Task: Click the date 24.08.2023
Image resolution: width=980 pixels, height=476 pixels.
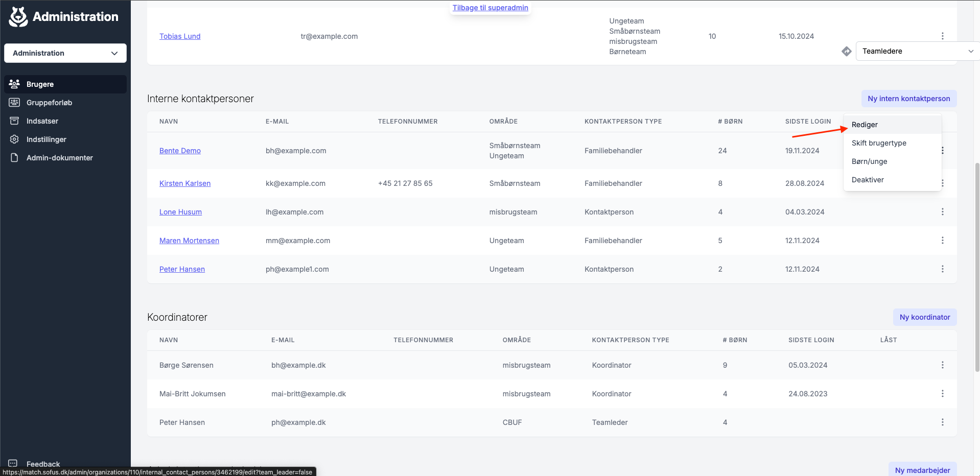Action: (808, 394)
